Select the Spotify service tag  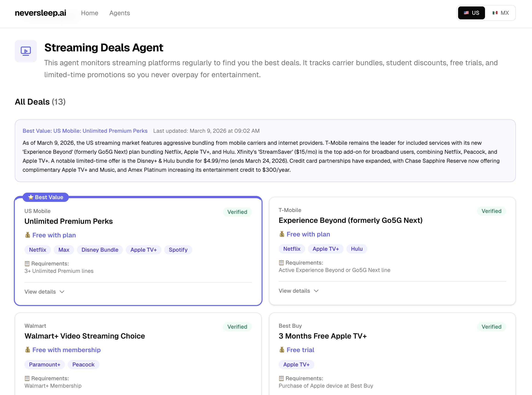(178, 250)
